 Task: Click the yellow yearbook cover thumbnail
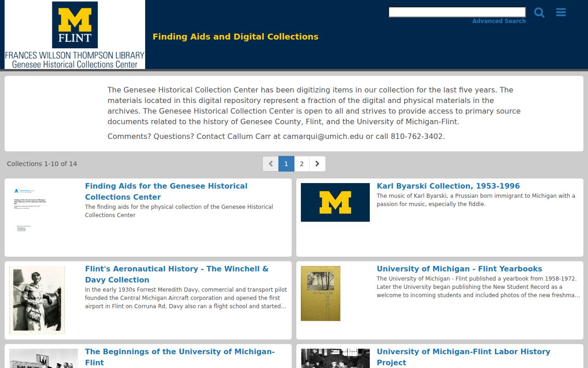[321, 293]
